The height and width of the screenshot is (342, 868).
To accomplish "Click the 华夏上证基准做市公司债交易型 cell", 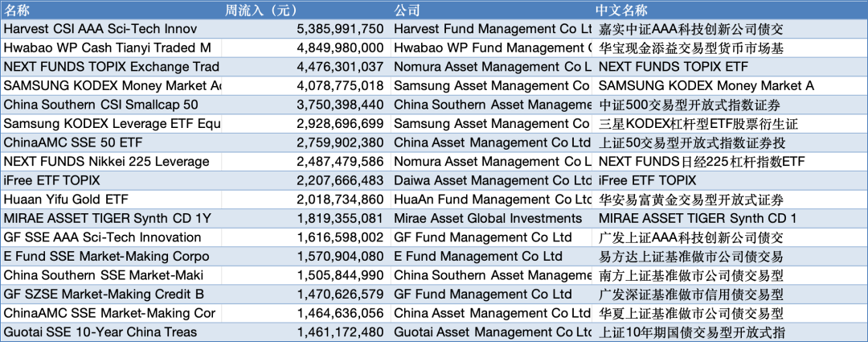I will click(x=730, y=314).
